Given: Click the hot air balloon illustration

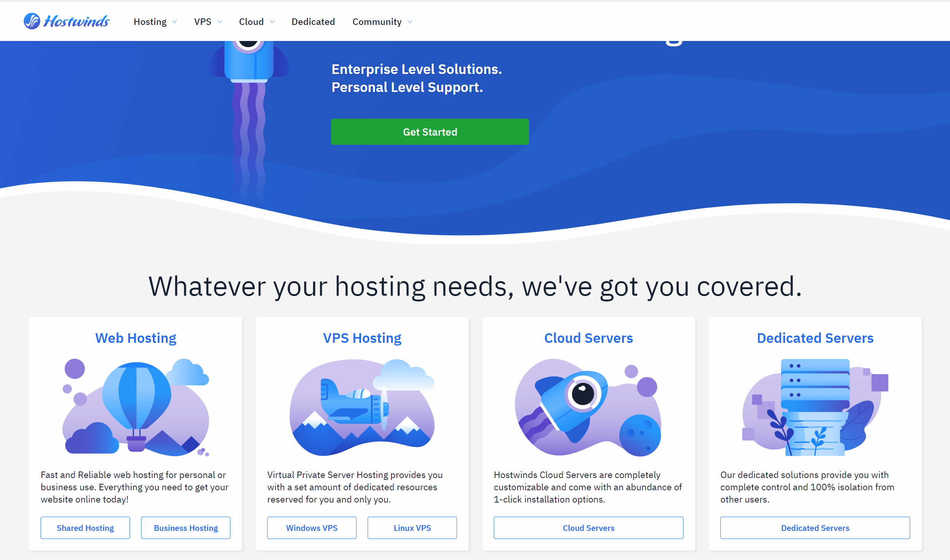Looking at the screenshot, I should (136, 408).
